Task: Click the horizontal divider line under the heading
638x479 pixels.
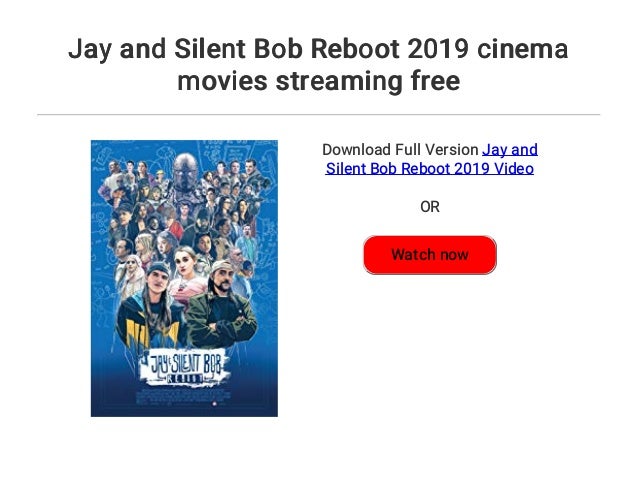Action: [x=319, y=115]
